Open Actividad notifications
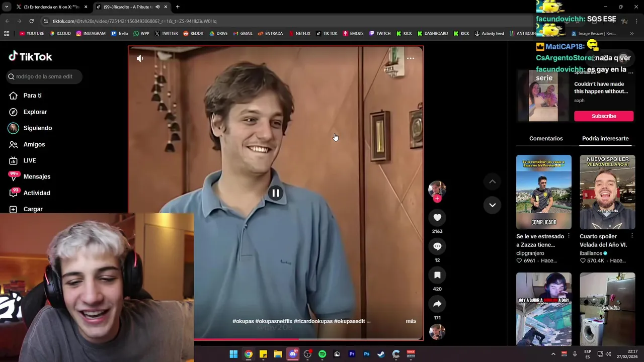The image size is (644, 362). [36, 193]
